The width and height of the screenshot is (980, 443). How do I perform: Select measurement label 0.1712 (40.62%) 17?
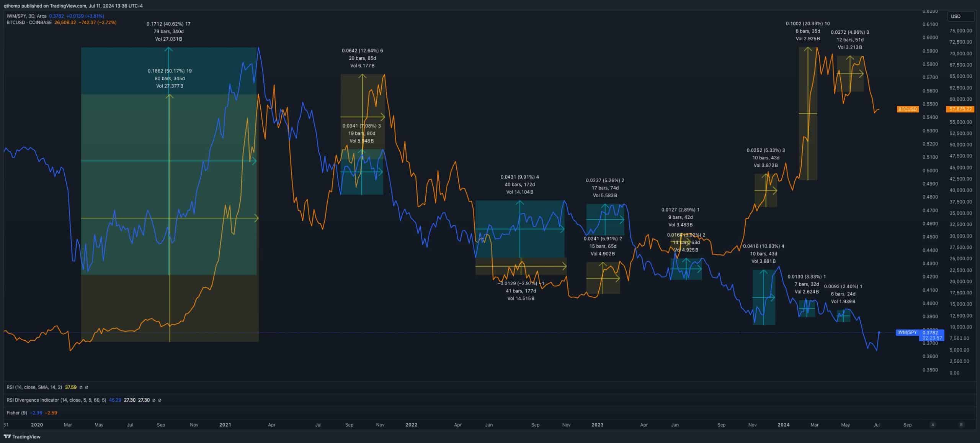pyautogui.click(x=168, y=24)
